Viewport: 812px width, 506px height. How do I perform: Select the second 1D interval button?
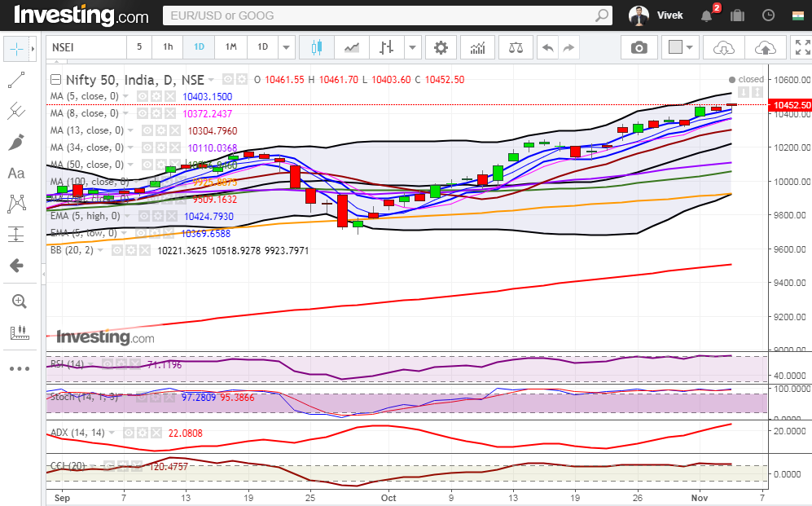[x=262, y=47]
